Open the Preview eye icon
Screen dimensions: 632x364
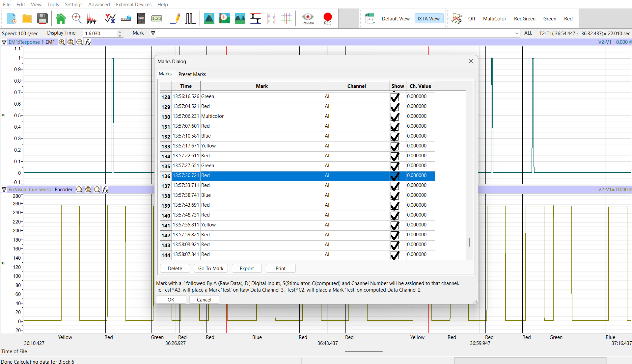pos(308,18)
